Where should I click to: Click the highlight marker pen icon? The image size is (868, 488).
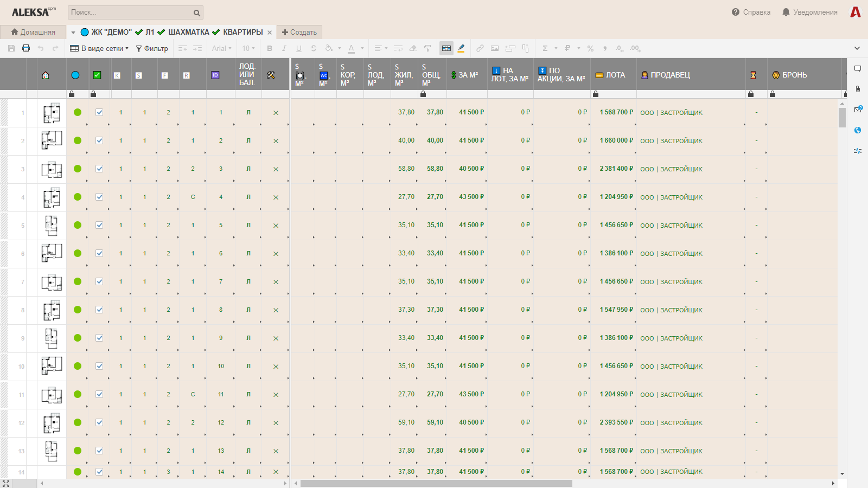[x=461, y=48]
